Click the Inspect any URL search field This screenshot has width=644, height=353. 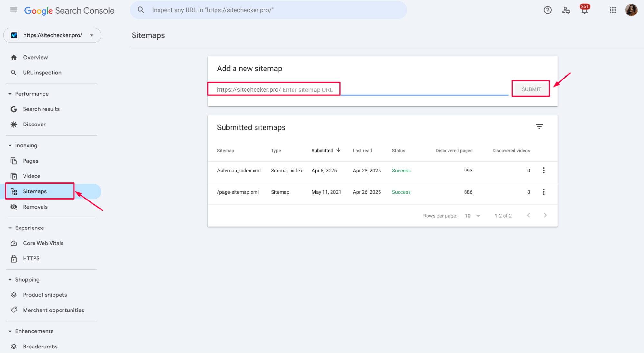[x=268, y=10]
